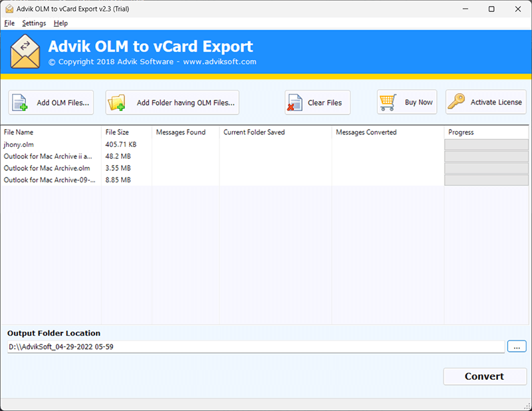
Task: Open the File menu
Action: 9,23
